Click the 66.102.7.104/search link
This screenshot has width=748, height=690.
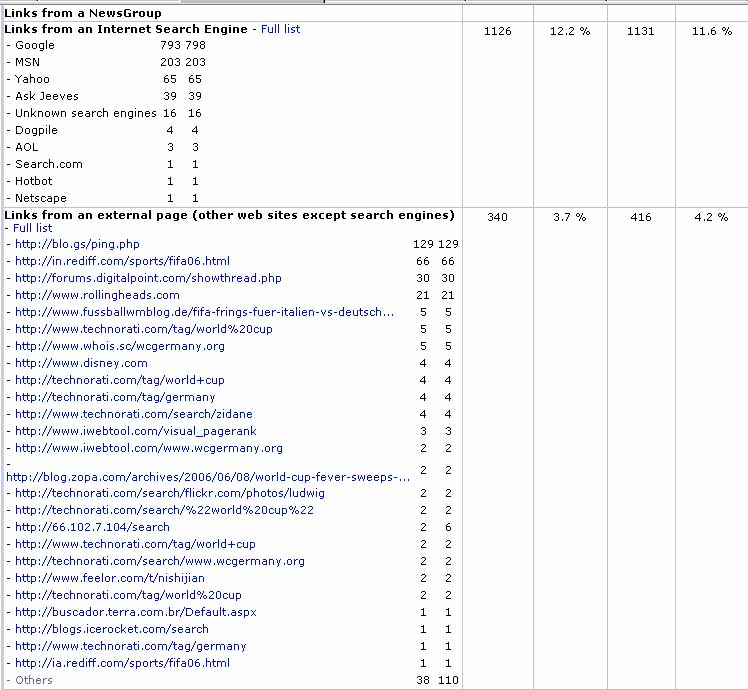[92, 527]
